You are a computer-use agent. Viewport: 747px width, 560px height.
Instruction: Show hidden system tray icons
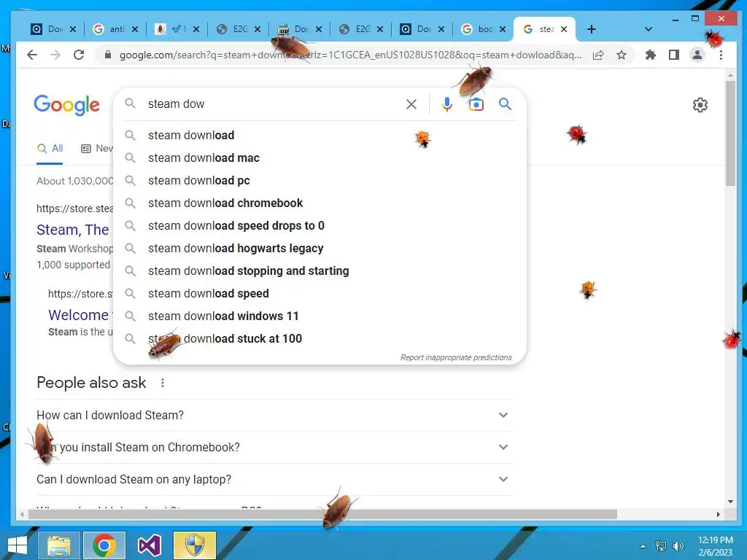[x=643, y=546]
